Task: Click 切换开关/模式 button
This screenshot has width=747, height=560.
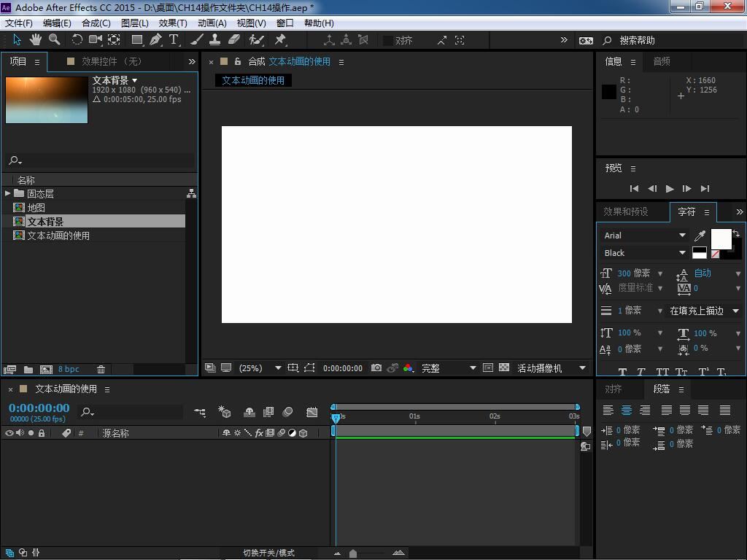Action: pyautogui.click(x=268, y=553)
